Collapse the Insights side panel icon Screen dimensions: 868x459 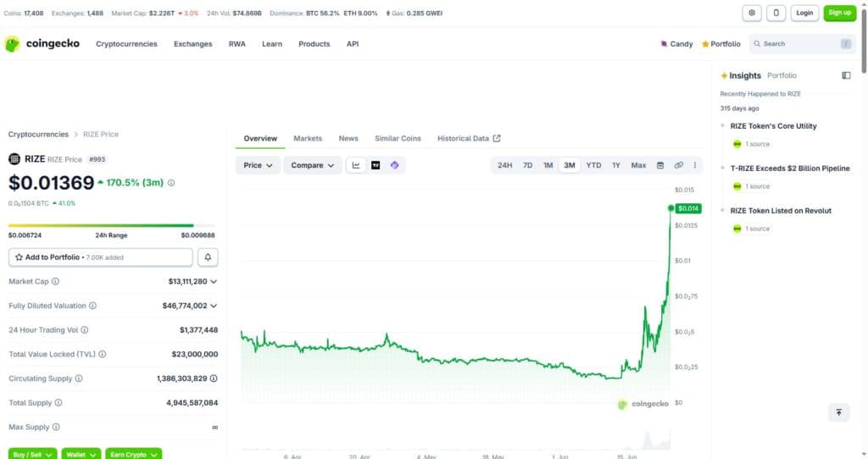tap(846, 75)
